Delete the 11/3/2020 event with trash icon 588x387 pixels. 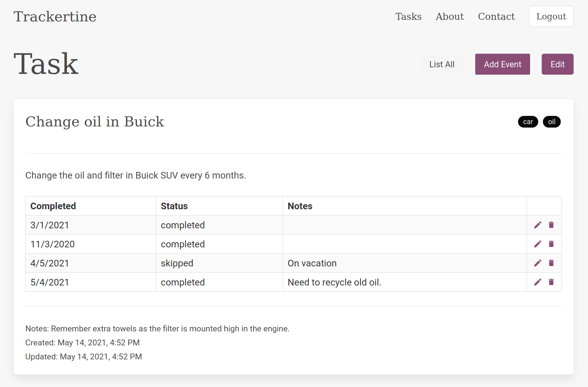tap(551, 244)
